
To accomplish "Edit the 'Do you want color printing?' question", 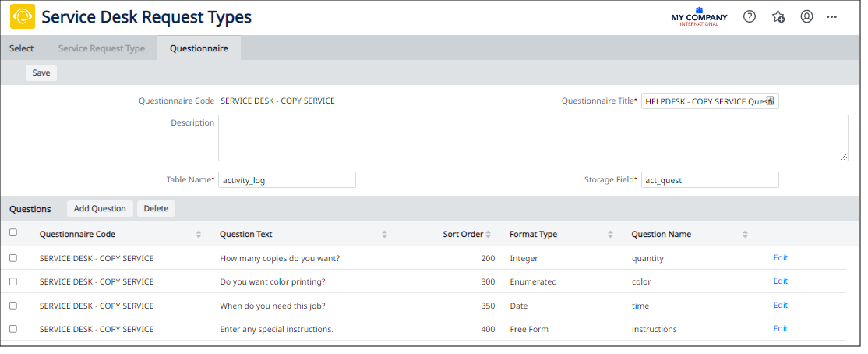I will click(x=780, y=281).
